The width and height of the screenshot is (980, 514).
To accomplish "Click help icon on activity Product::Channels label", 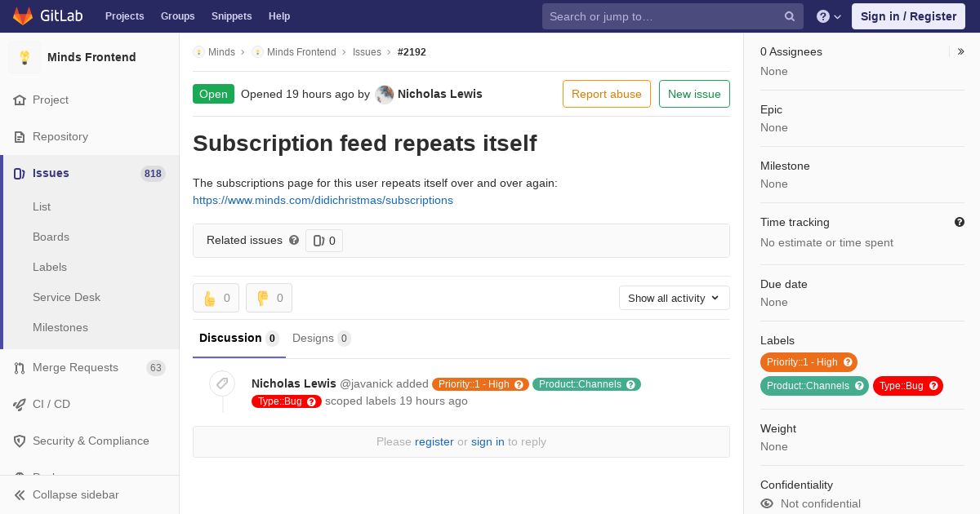I will (631, 384).
